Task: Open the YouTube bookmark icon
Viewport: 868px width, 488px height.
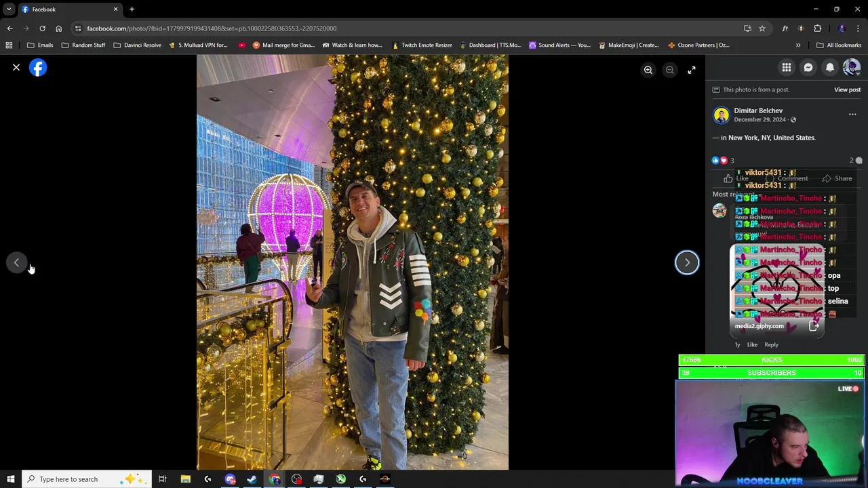Action: (241, 45)
